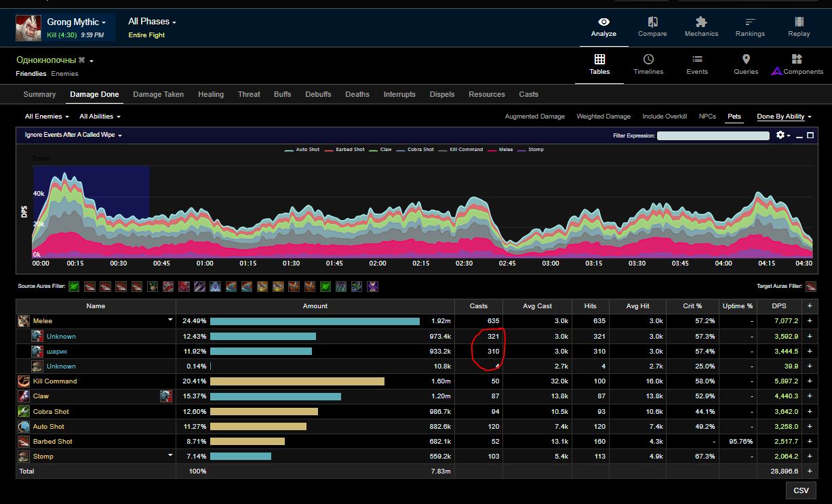Click the Filter Expression input field
This screenshot has height=504, width=832.
[x=713, y=135]
